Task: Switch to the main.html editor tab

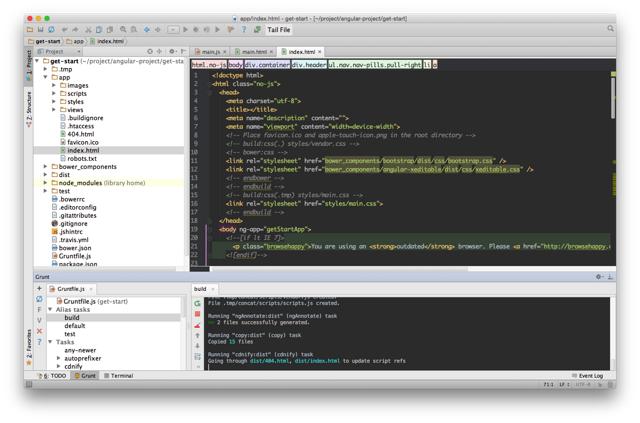Action: click(x=254, y=51)
